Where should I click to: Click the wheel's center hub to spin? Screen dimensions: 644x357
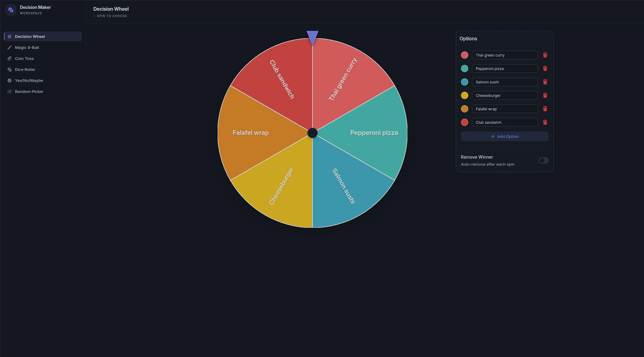(x=312, y=133)
